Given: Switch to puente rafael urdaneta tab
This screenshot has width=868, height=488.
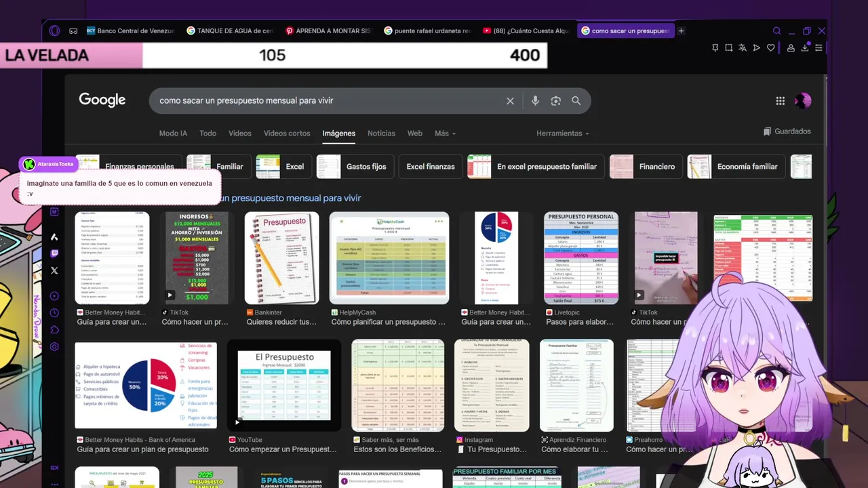Looking at the screenshot, I should point(427,30).
